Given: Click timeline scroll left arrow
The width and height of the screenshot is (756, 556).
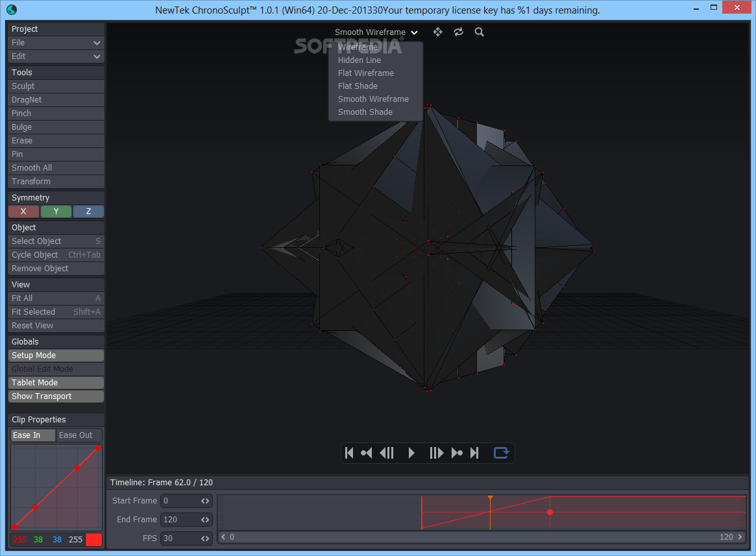Looking at the screenshot, I should pyautogui.click(x=223, y=537).
